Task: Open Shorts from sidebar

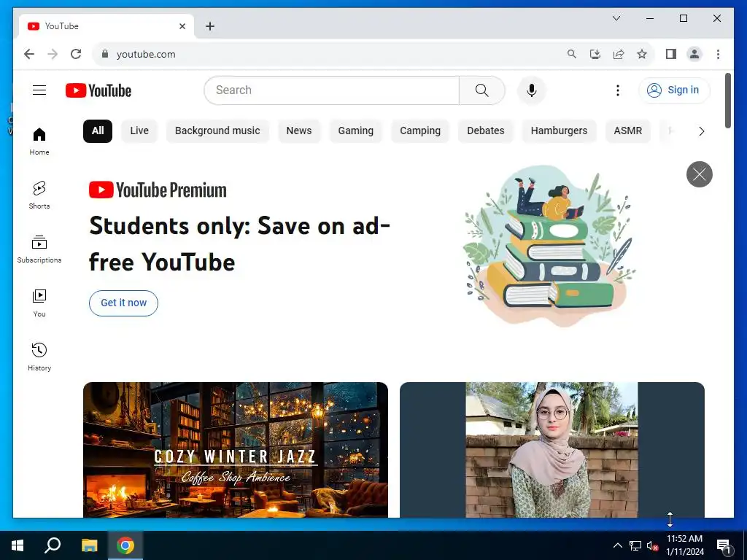Action: coord(39,195)
